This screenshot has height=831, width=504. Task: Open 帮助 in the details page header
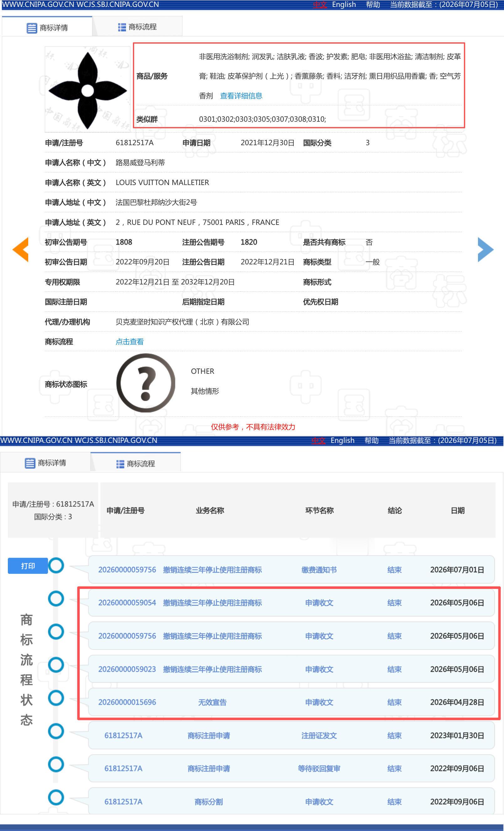[373, 4]
